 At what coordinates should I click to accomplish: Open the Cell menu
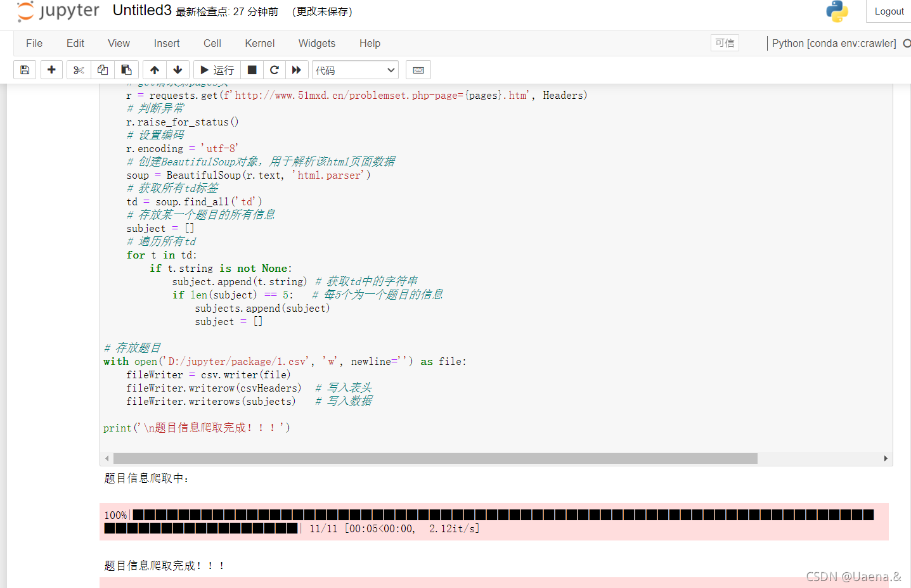[212, 43]
